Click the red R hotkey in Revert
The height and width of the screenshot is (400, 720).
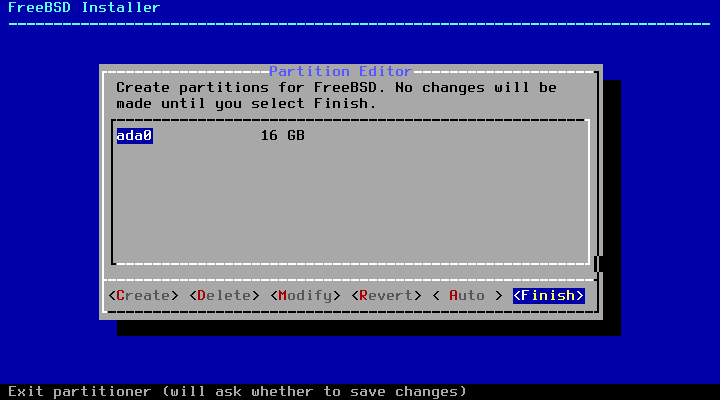pyautogui.click(x=364, y=295)
